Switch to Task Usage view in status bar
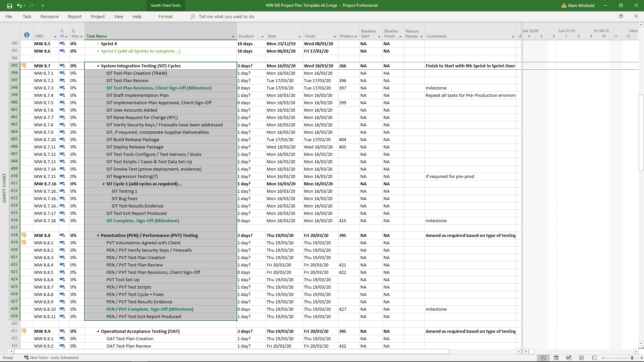Image resolution: width=644 pixels, height=362 pixels. [556, 358]
